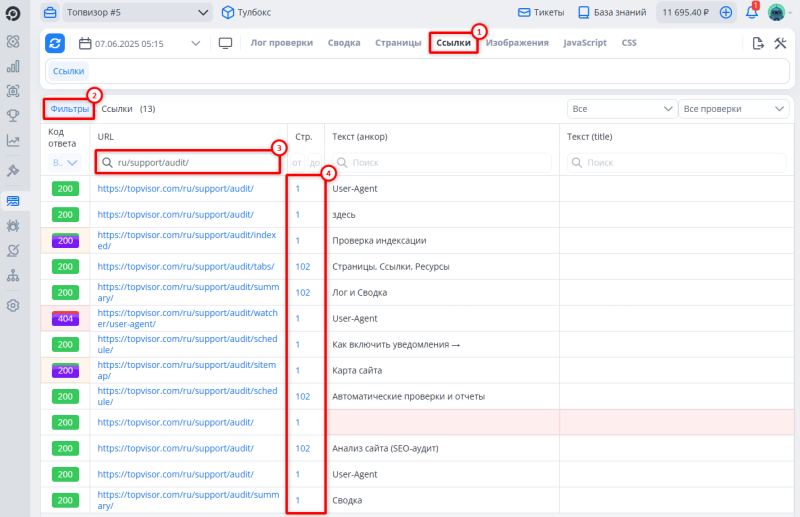Open the Все проверки dropdown
This screenshot has height=517, width=800.
(x=734, y=108)
